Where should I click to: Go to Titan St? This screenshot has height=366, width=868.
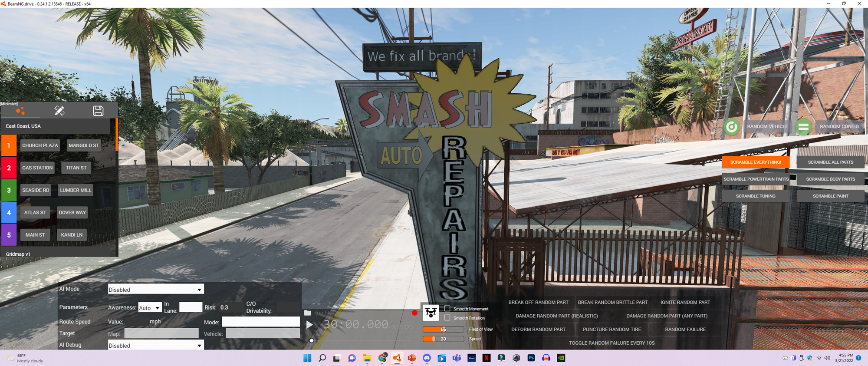(x=76, y=168)
